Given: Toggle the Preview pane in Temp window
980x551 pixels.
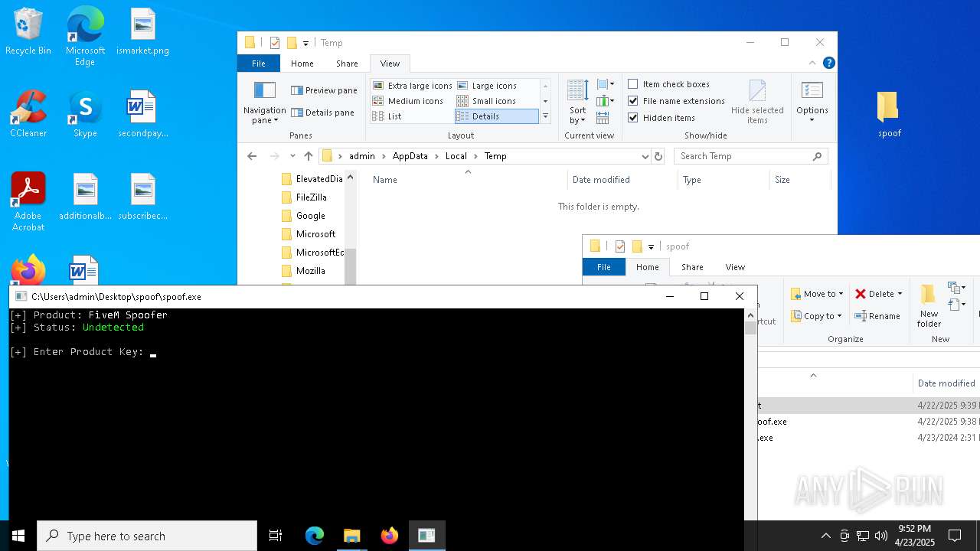Looking at the screenshot, I should [x=324, y=90].
